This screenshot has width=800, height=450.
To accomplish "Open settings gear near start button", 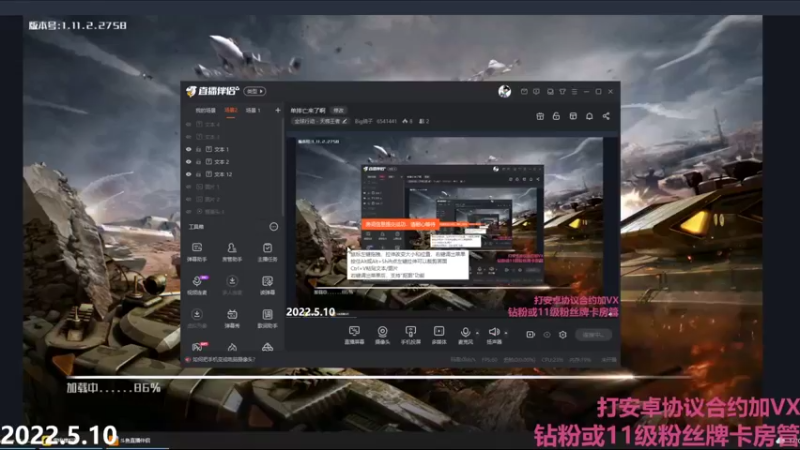I will tap(563, 335).
